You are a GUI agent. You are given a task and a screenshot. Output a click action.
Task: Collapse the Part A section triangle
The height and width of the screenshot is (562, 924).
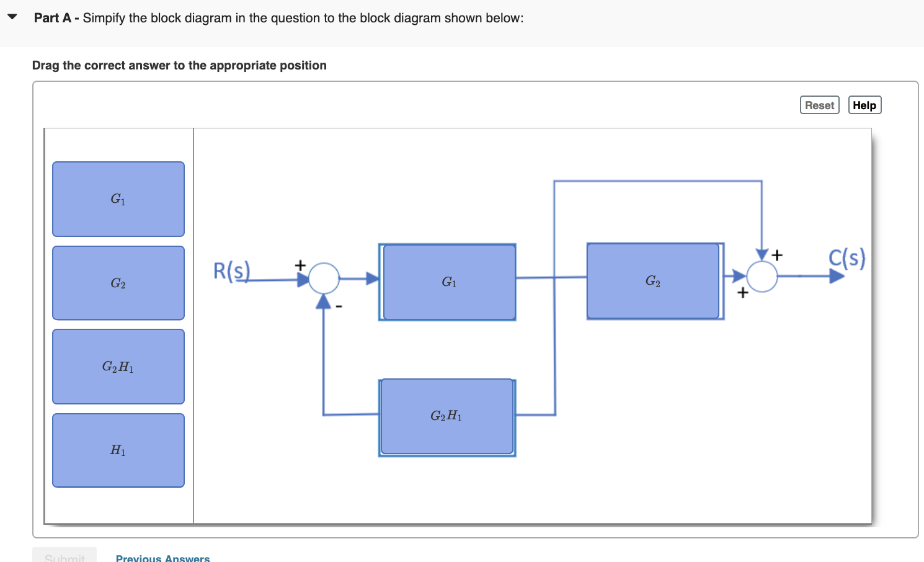click(12, 16)
